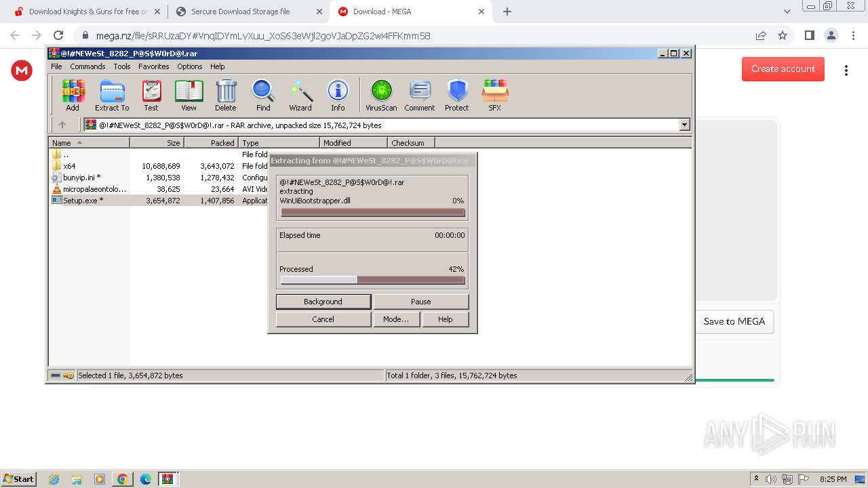Click the volume icon in system tray
868x488 pixels.
pos(771,479)
